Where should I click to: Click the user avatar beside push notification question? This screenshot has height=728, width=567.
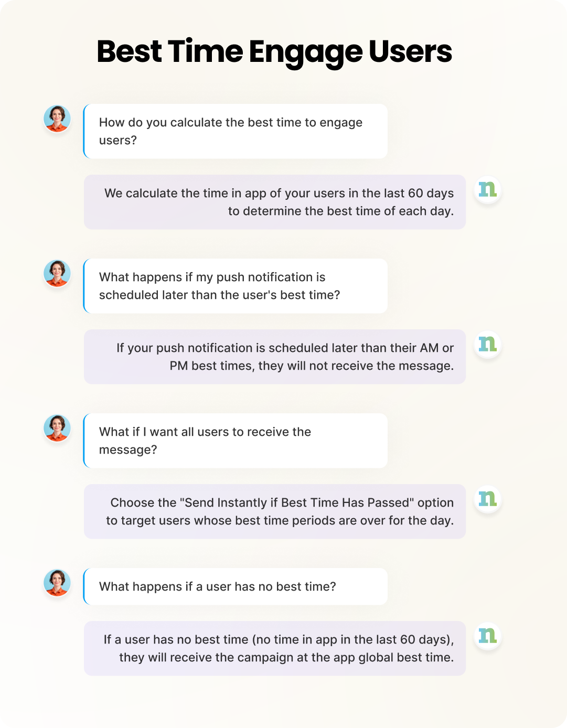57,274
